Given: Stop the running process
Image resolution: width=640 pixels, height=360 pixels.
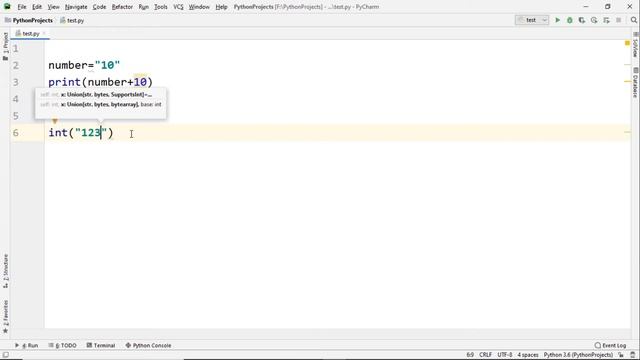Looking at the screenshot, I should 618,20.
